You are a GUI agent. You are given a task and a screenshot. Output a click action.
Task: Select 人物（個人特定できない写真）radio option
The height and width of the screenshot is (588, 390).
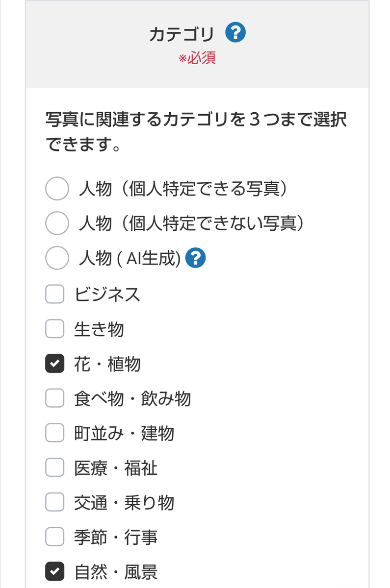[57, 223]
